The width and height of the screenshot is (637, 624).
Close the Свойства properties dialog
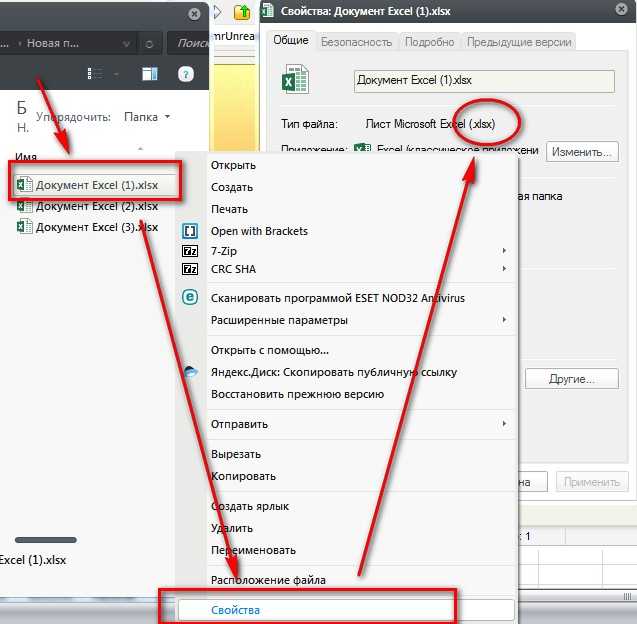coord(621,9)
